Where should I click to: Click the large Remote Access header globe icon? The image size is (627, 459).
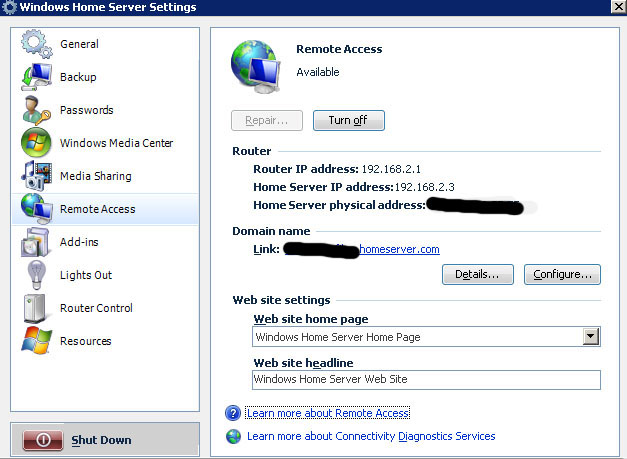coord(256,66)
